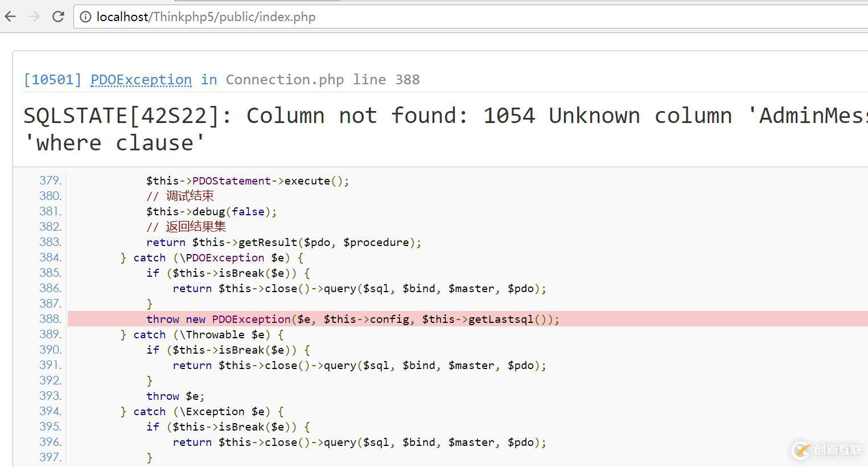Click line 395 isBreak condition
The height and width of the screenshot is (467, 868).
coord(228,427)
